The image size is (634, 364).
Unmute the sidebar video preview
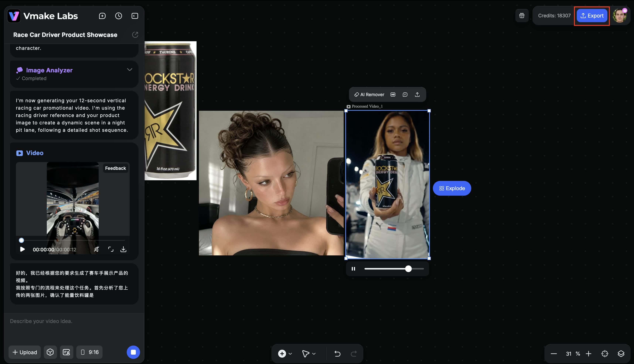coord(97,249)
